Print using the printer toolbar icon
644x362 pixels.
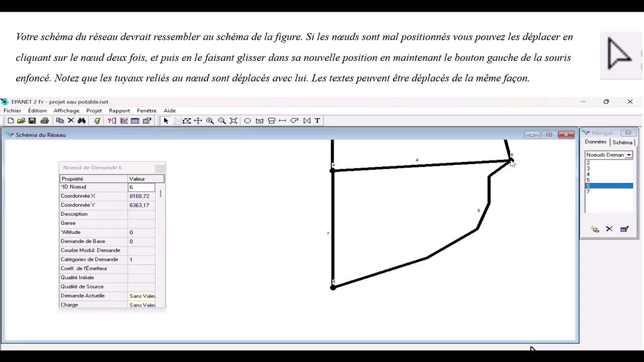45,121
